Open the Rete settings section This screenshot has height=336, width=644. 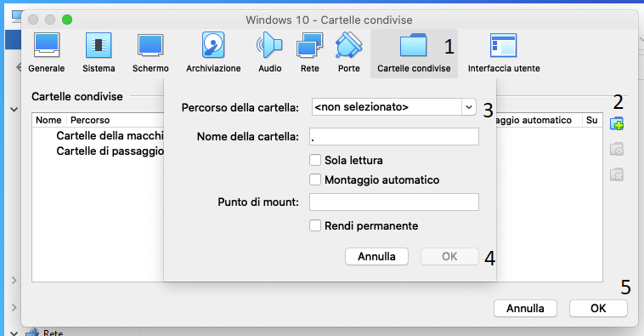tap(309, 53)
